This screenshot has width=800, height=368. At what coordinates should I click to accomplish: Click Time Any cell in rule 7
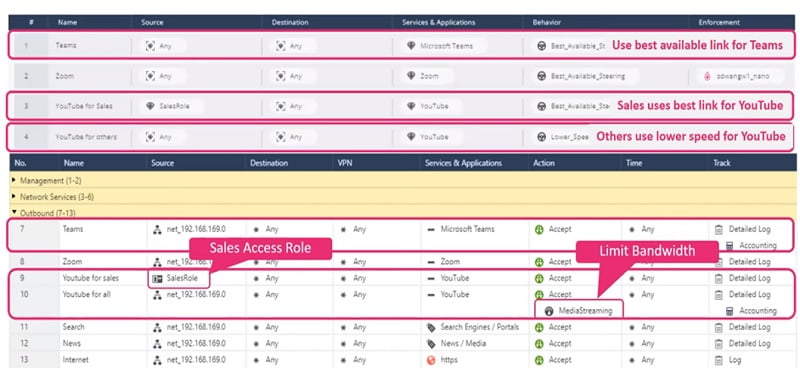click(x=648, y=229)
